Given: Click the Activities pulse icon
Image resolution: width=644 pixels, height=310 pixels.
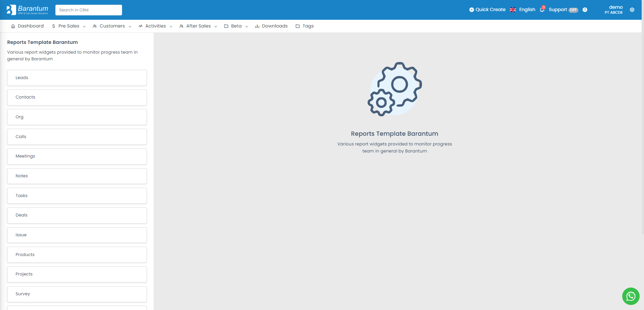Looking at the screenshot, I should 141,26.
